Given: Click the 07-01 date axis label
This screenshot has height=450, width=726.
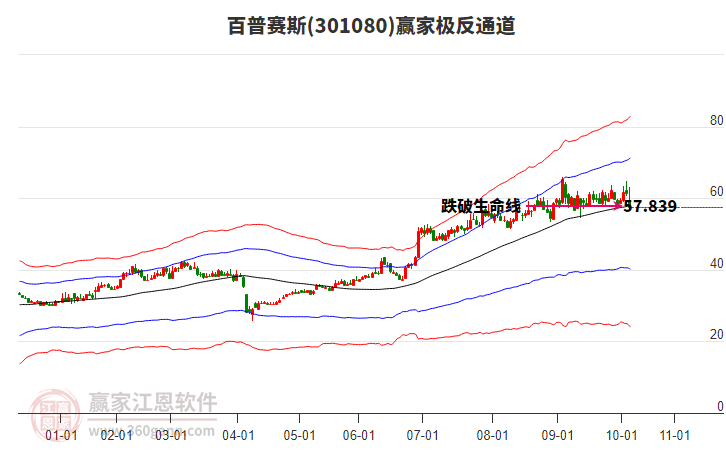Looking at the screenshot, I should [x=422, y=436].
